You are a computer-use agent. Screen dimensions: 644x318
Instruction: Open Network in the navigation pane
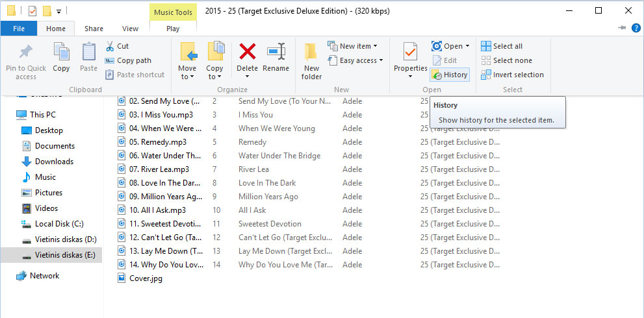click(x=38, y=276)
